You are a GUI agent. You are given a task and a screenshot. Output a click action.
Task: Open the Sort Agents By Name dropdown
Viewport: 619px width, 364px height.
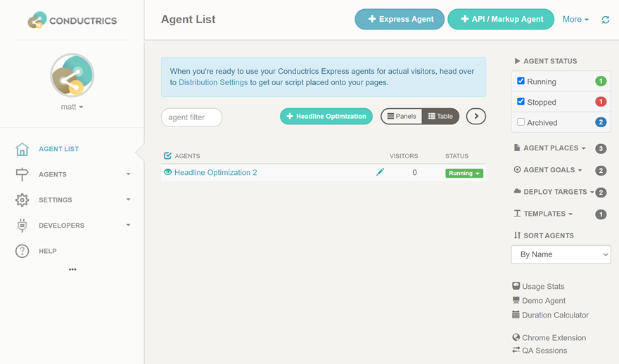(x=561, y=254)
